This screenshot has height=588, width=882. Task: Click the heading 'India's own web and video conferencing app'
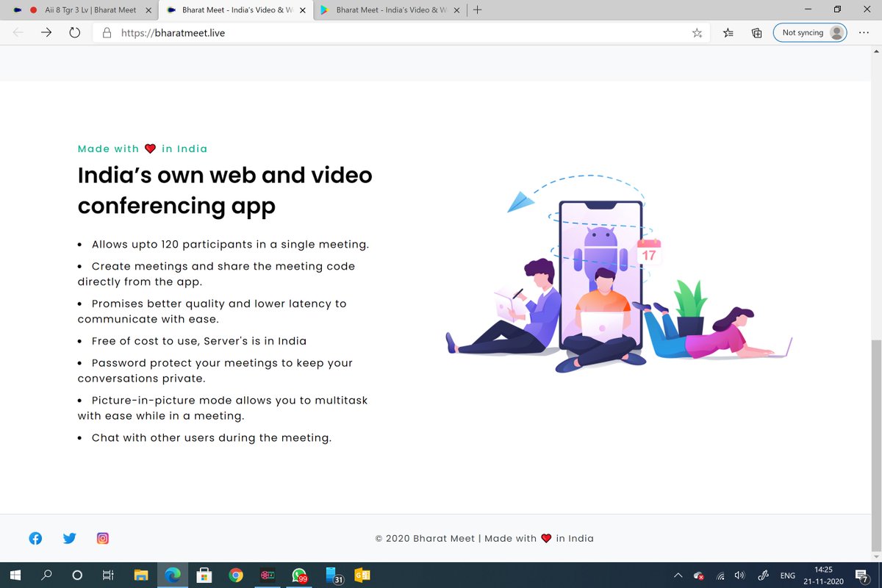(225, 190)
